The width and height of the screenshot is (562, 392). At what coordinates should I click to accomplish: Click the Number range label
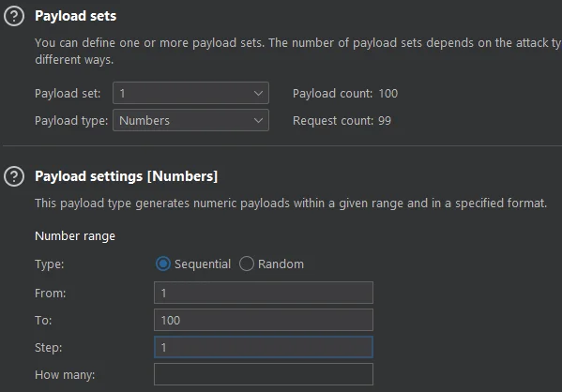pos(75,236)
